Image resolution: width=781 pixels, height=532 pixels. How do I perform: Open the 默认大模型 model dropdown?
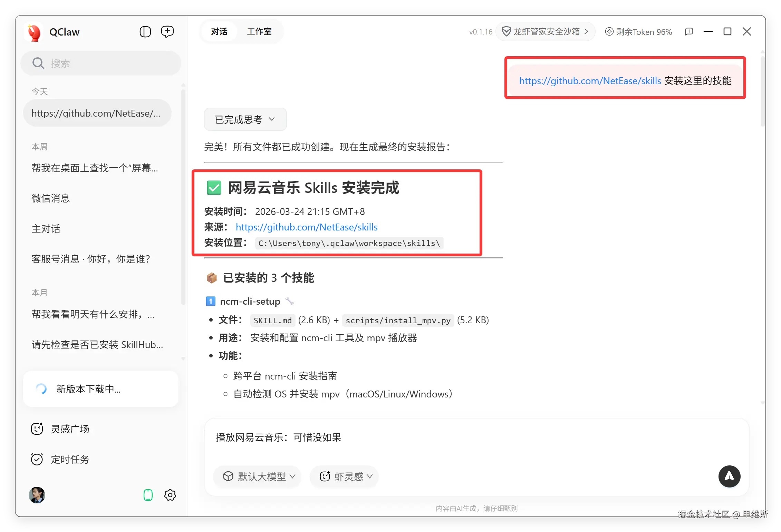tap(257, 476)
